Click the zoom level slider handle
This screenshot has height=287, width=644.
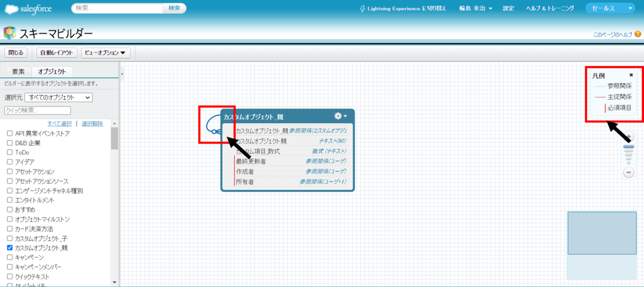629,146
